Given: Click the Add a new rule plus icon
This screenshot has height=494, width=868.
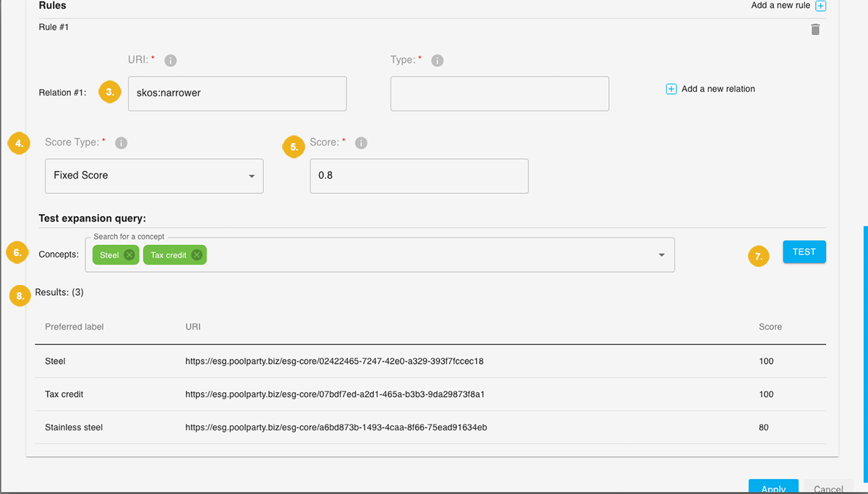Looking at the screenshot, I should (x=820, y=6).
